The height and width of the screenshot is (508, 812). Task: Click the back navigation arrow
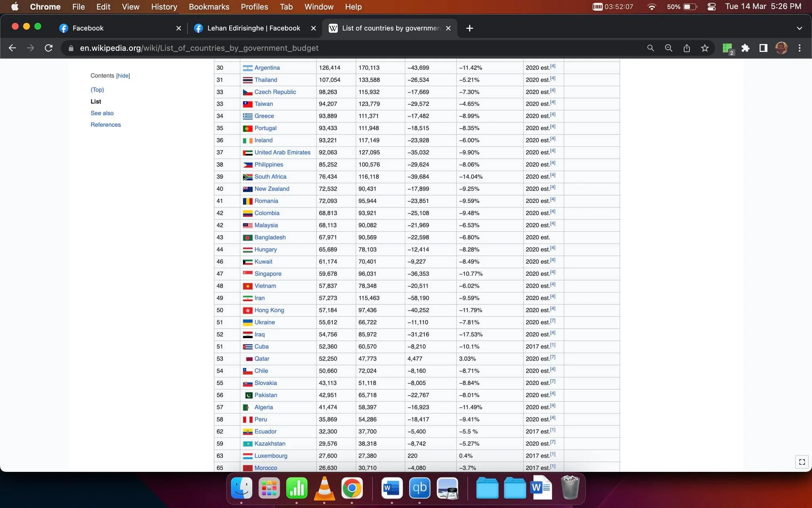pyautogui.click(x=12, y=48)
